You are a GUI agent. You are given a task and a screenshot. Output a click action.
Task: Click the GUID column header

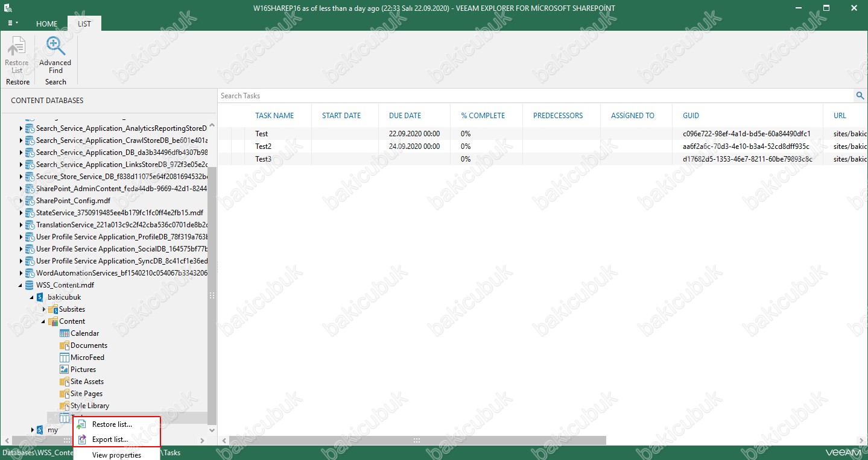[x=691, y=115]
